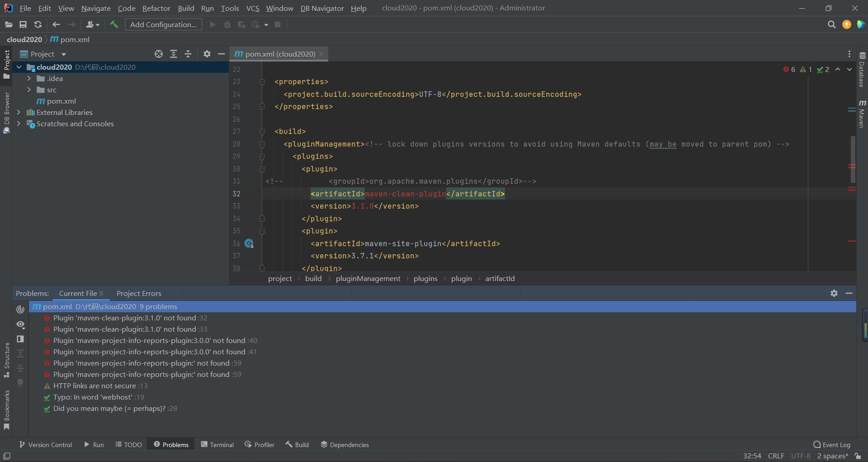868x462 pixels.
Task: Open the Project view dropdown
Action: point(63,54)
